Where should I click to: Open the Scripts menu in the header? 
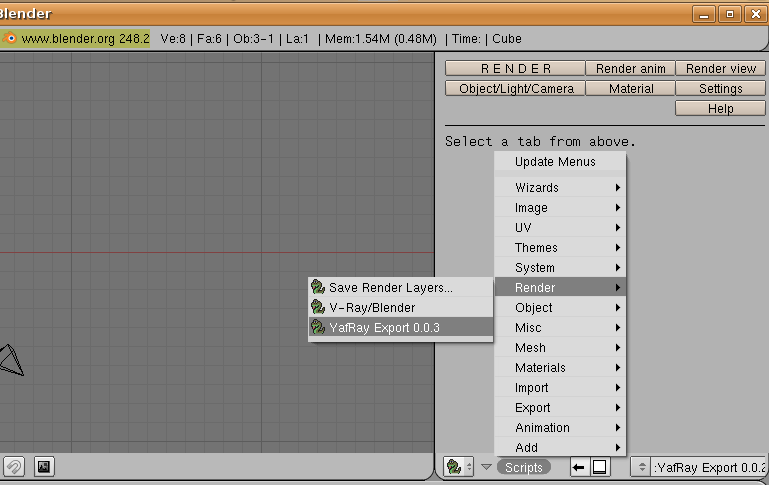524,467
